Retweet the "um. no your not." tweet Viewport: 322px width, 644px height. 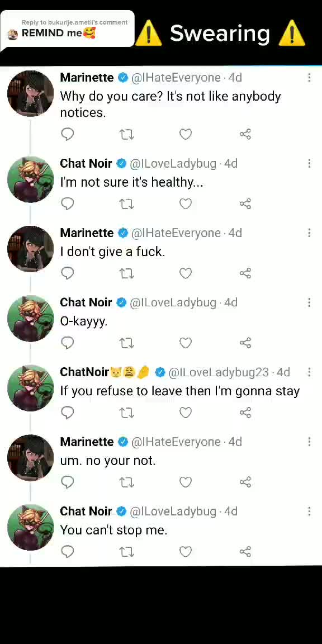tap(126, 482)
